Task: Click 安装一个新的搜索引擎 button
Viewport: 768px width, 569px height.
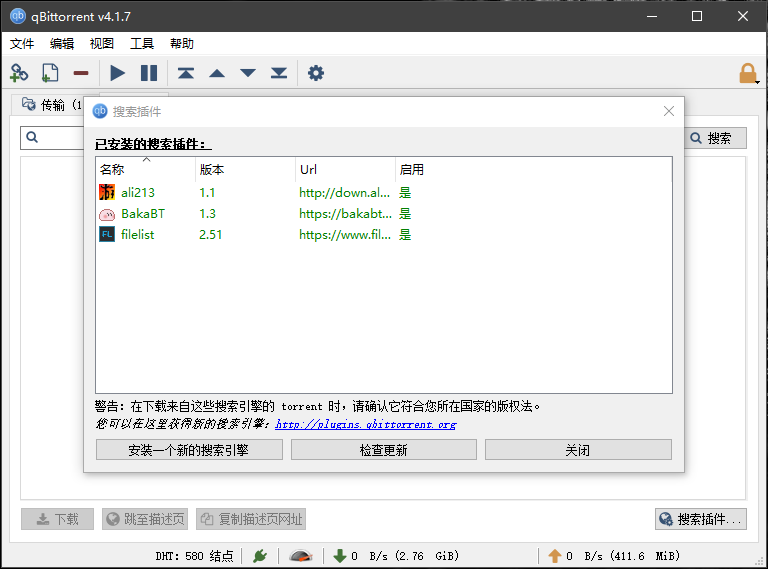Action: (189, 450)
